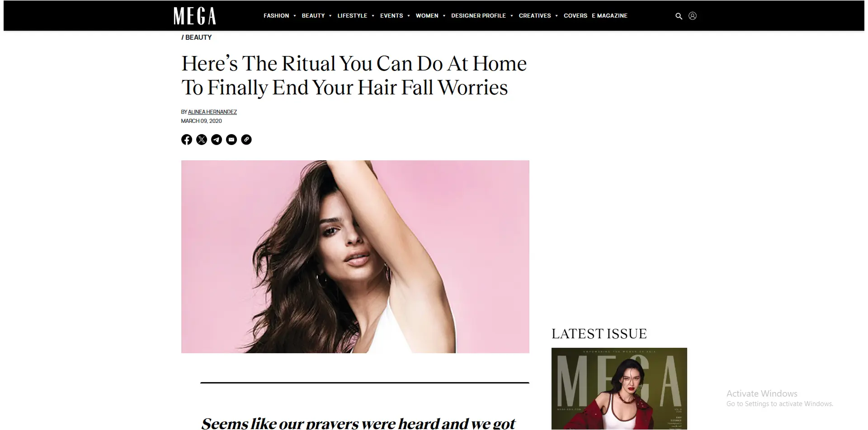This screenshot has height=430, width=868.
Task: Open the E Magazine menu item
Action: pos(609,16)
